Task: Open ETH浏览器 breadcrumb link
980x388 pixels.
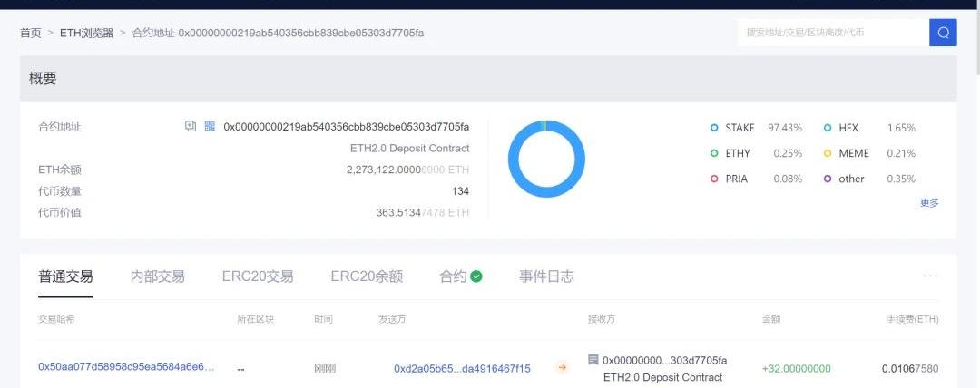Action: (x=87, y=33)
